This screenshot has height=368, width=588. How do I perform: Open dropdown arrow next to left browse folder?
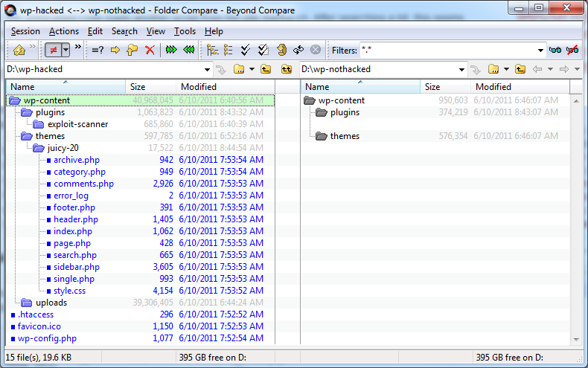[252, 69]
